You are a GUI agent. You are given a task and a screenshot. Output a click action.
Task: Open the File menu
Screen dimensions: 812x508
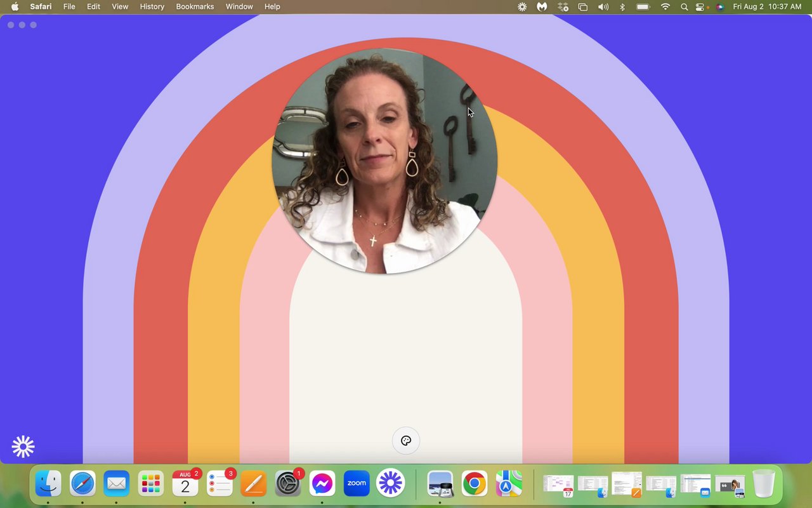pos(69,6)
